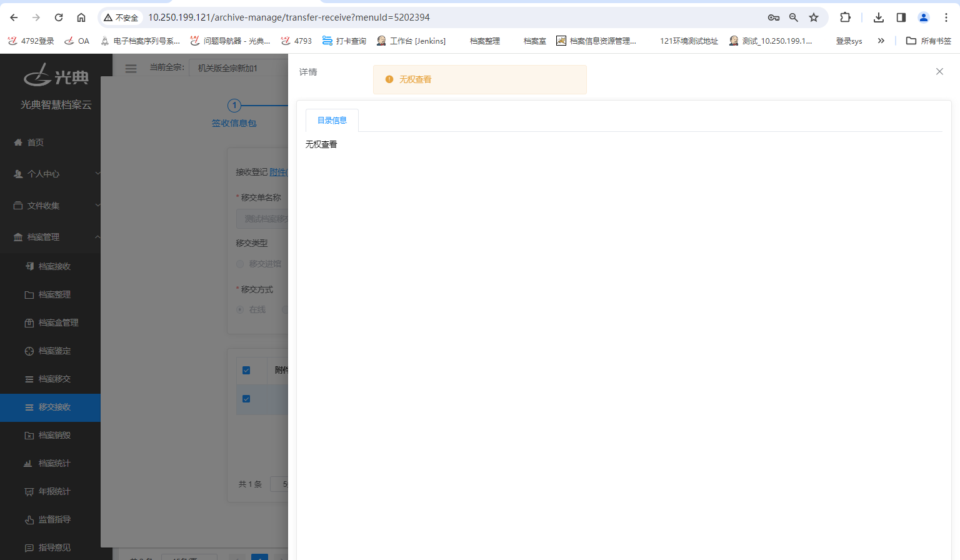
Task: Expand hidden bookmarks chevron
Action: [881, 41]
